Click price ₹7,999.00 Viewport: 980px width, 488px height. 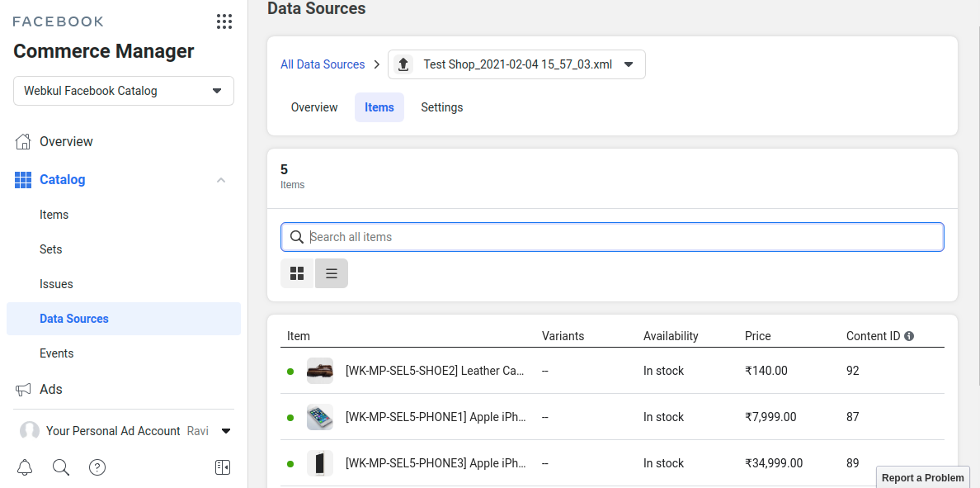click(x=770, y=417)
